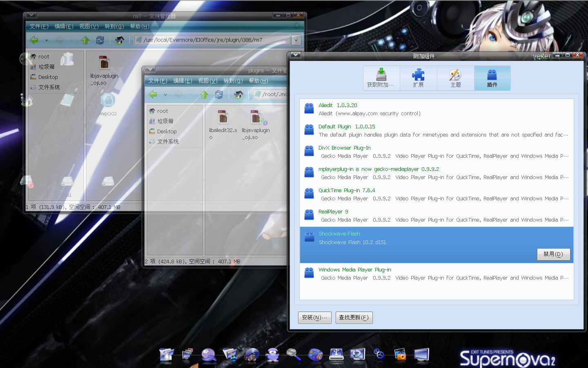Image resolution: width=588 pixels, height=368 pixels.
Task: Open the paint palette dock icon
Action: 315,355
